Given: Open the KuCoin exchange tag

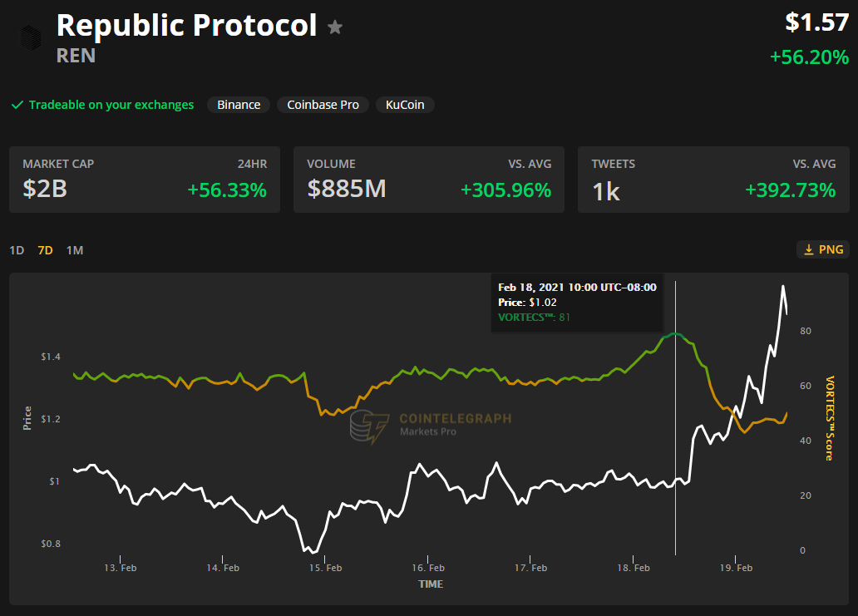Looking at the screenshot, I should [405, 105].
